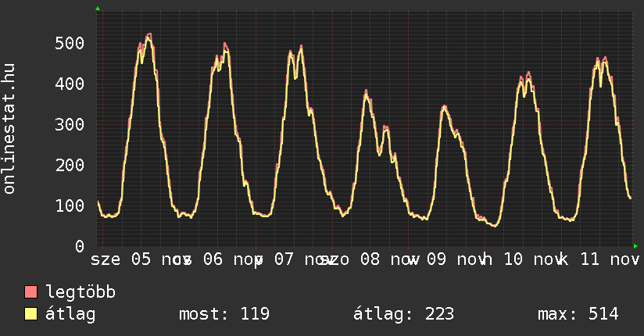This screenshot has width=644, height=336.
Task: Click the 300 y-axis value label
Action: click(x=70, y=124)
